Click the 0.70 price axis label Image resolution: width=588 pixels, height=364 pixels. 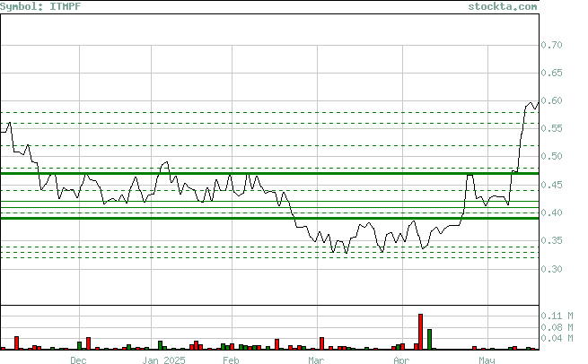tap(551, 45)
